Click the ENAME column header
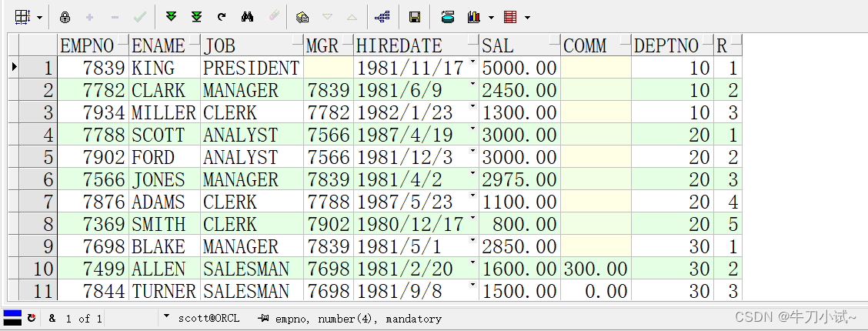 tap(165, 45)
